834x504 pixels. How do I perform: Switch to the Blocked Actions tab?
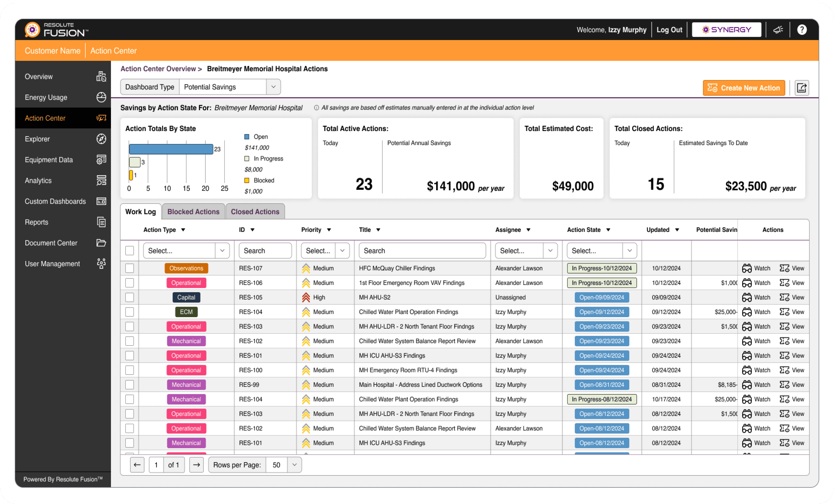pyautogui.click(x=193, y=212)
